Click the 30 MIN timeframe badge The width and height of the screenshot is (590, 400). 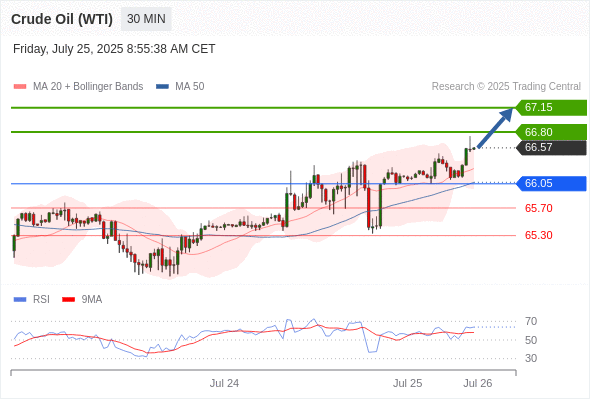click(x=146, y=19)
